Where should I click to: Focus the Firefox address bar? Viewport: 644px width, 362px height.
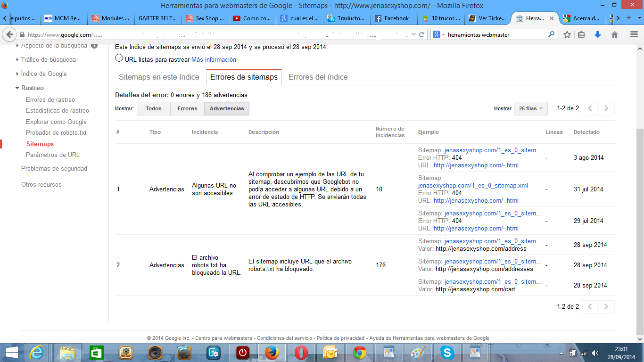[x=217, y=34]
